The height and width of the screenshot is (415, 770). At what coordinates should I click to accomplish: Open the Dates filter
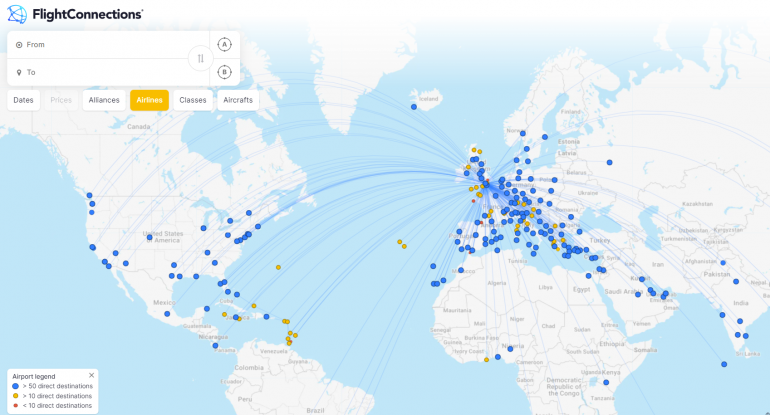coord(23,100)
